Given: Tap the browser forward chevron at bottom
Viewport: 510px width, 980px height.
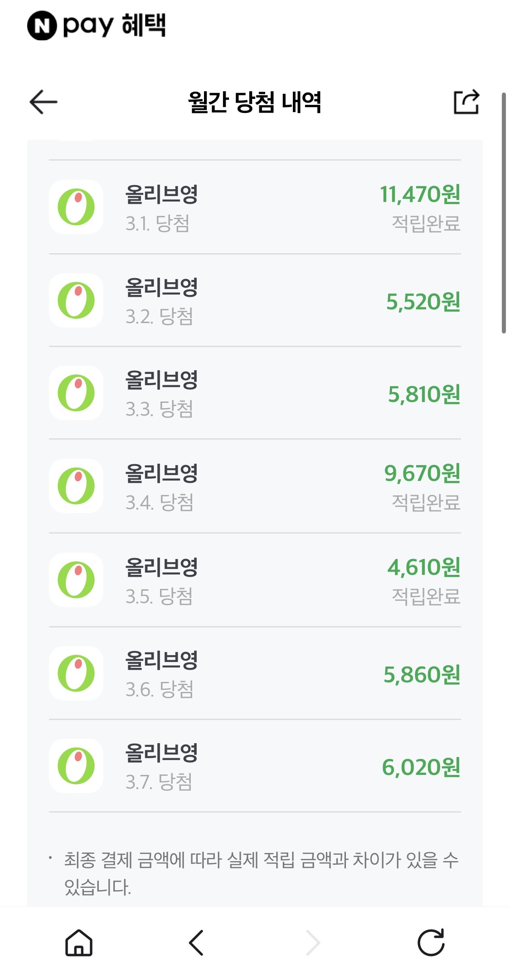Looking at the screenshot, I should coord(313,943).
